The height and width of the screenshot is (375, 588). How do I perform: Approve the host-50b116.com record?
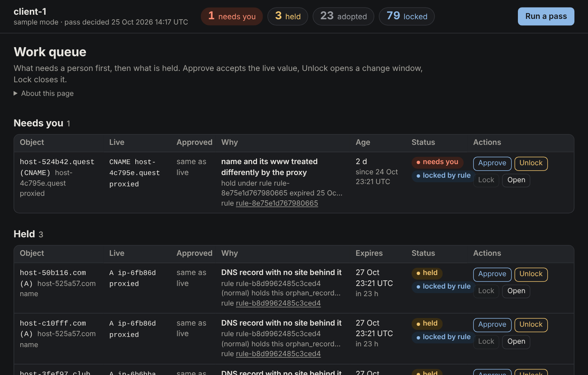pyautogui.click(x=492, y=274)
